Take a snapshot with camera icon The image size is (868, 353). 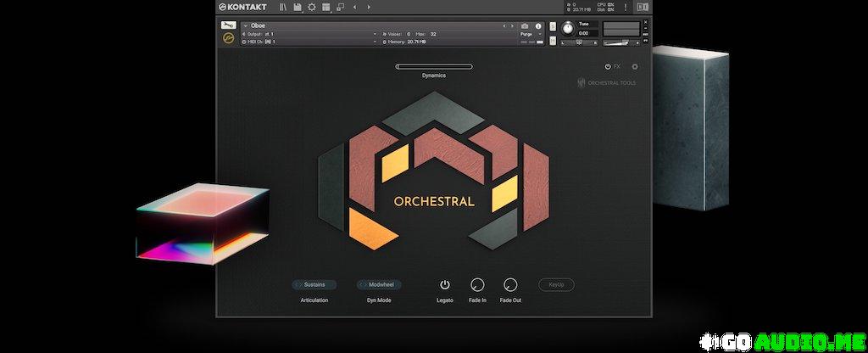[x=525, y=26]
